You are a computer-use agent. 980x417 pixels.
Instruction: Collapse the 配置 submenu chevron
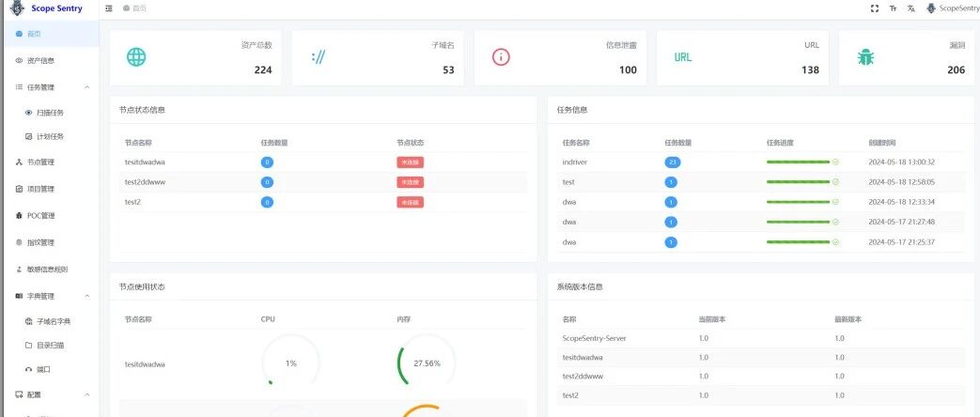[86, 395]
